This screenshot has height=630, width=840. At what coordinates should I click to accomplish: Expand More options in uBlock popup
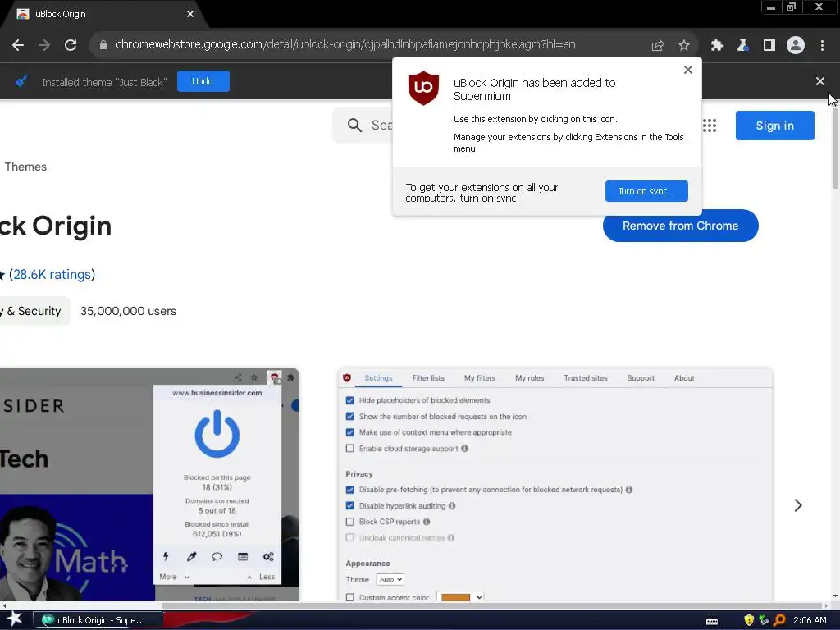tap(174, 577)
